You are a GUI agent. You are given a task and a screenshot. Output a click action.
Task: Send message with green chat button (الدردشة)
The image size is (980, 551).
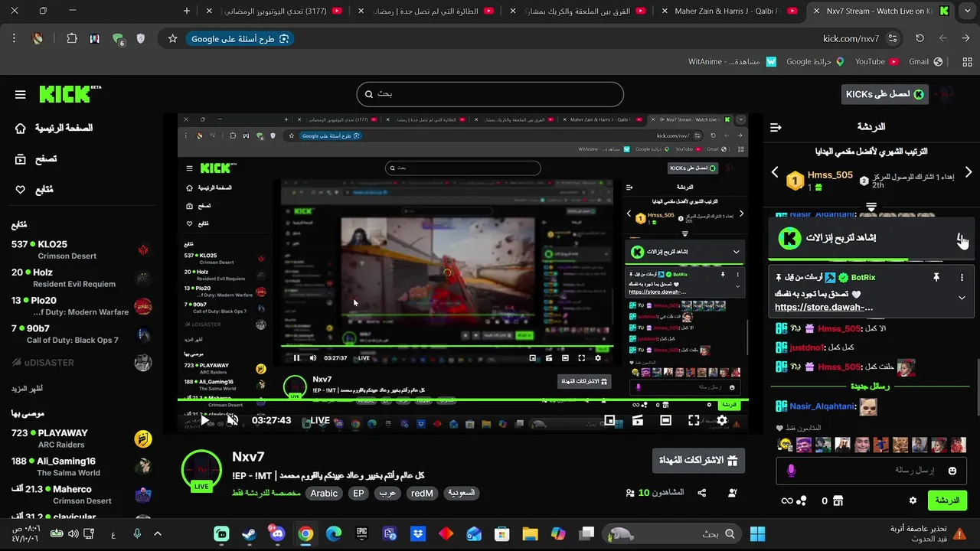point(947,500)
